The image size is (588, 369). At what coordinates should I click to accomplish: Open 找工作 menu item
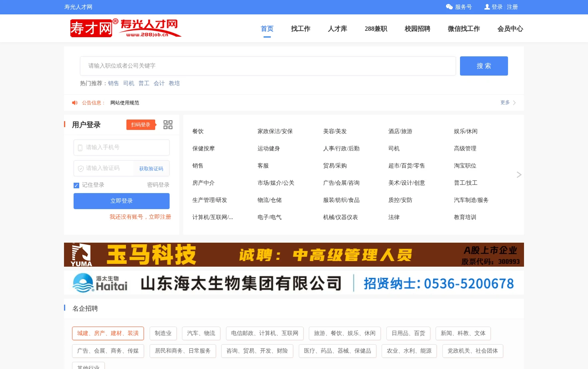point(300,29)
